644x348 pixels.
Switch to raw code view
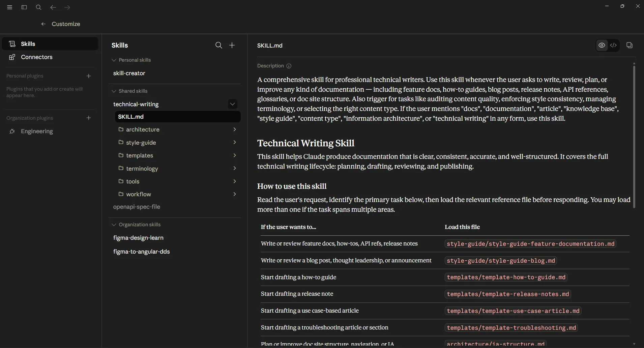[x=613, y=45]
